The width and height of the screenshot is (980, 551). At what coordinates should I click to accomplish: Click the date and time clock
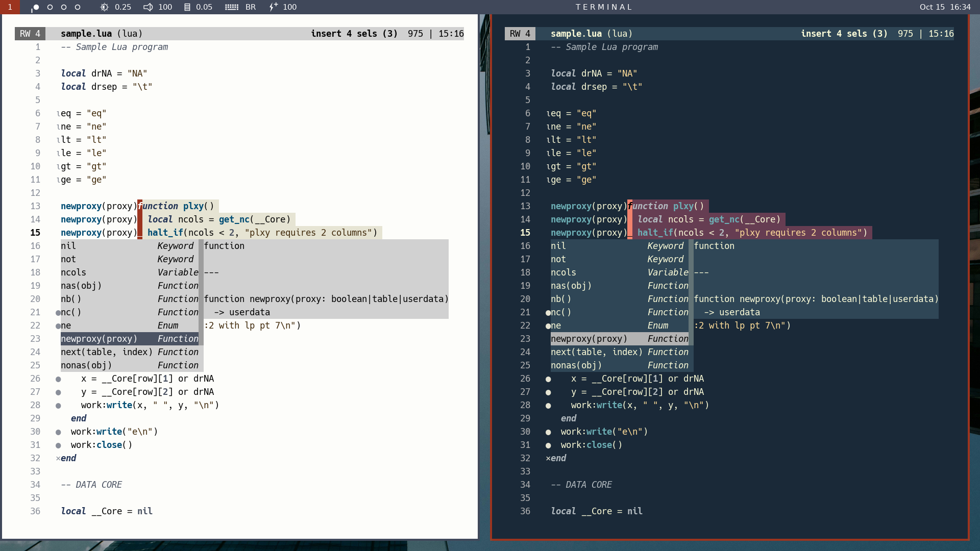click(945, 7)
